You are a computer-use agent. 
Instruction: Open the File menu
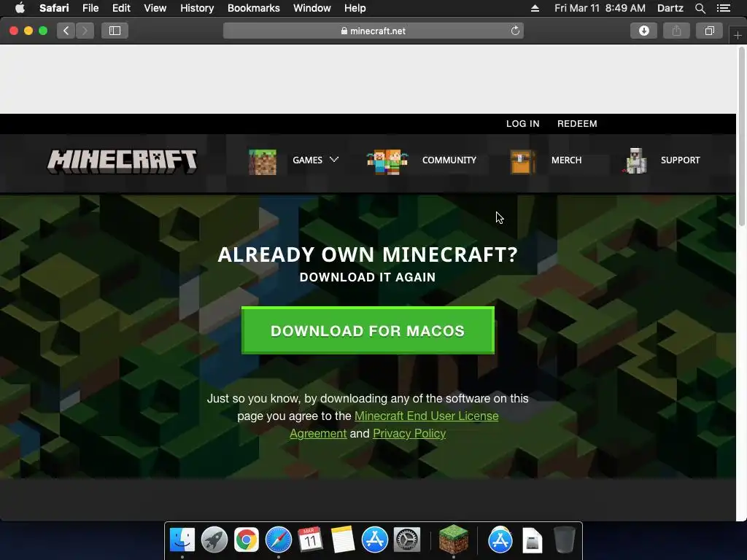click(x=90, y=8)
